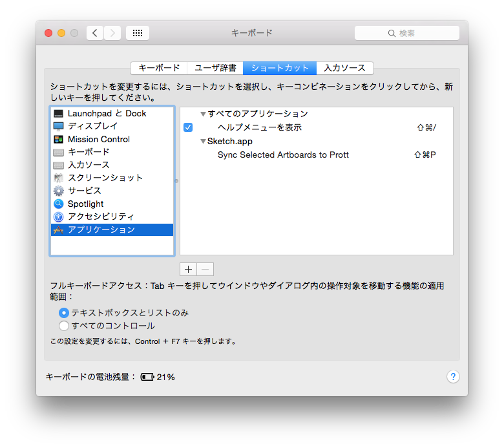Click the アクセシビリティ icon
This screenshot has height=448, width=504.
click(x=58, y=217)
